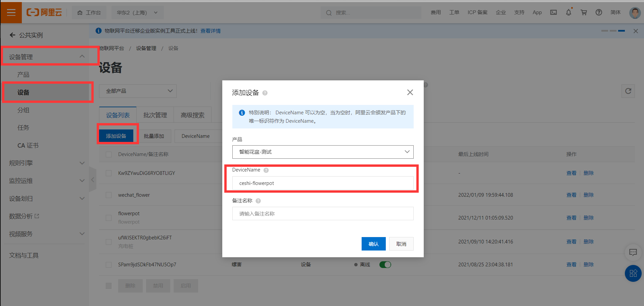Open the DeviceName search-type selector
The width and height of the screenshot is (644, 306).
198,136
